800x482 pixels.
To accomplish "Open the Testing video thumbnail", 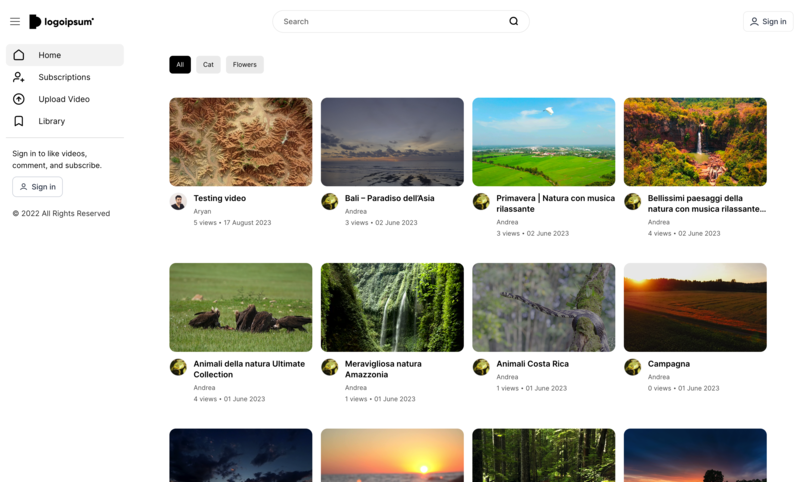I will click(x=240, y=141).
